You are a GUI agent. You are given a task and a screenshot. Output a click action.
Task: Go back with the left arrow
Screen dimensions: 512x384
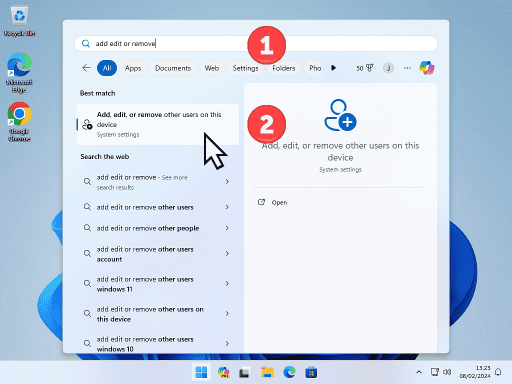coord(86,68)
